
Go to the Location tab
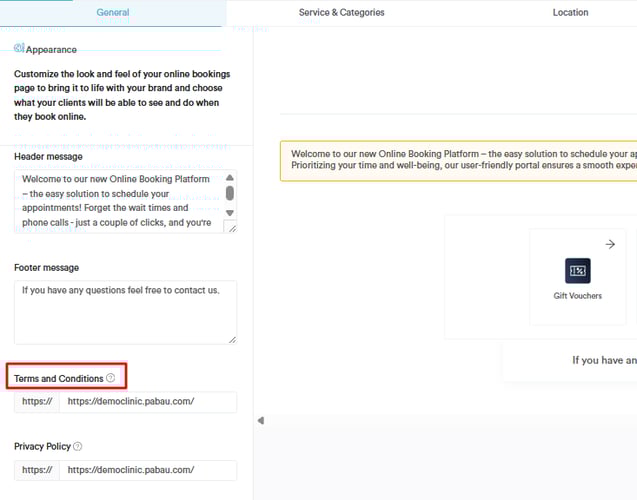point(570,13)
